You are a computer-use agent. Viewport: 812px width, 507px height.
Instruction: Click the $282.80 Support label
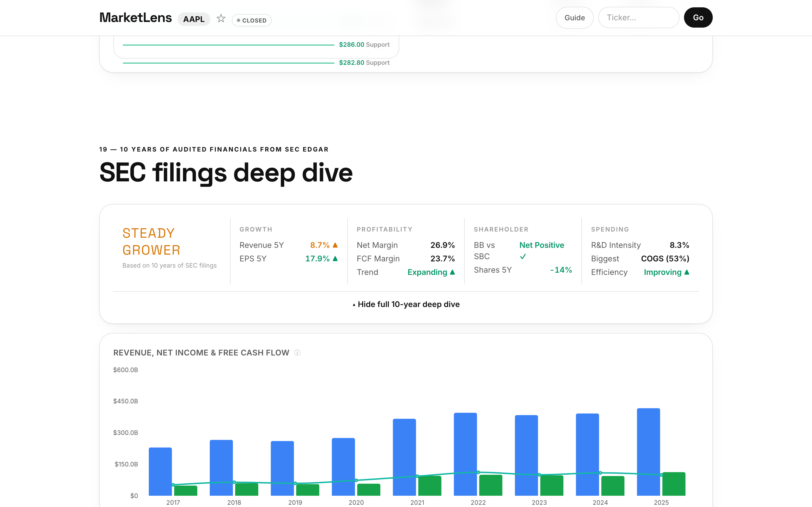click(x=364, y=63)
